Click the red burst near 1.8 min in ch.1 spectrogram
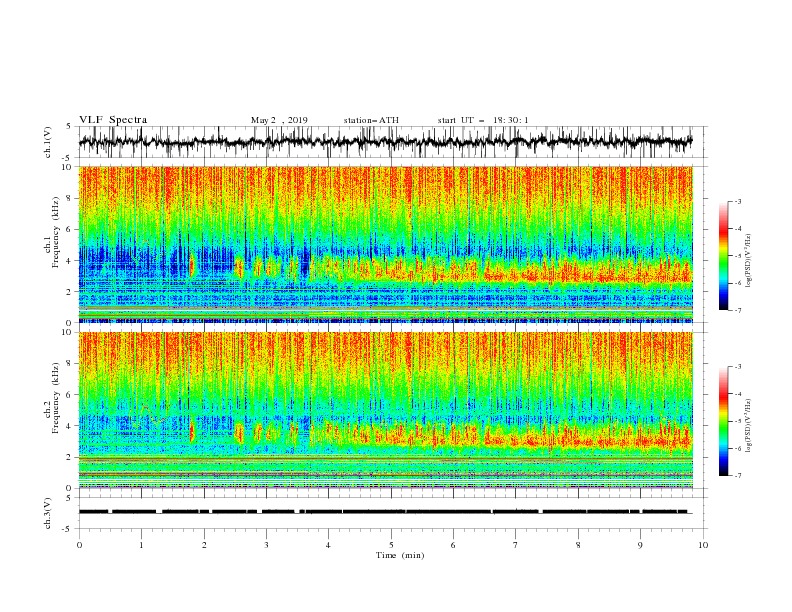The height and width of the screenshot is (612, 792). tap(192, 266)
